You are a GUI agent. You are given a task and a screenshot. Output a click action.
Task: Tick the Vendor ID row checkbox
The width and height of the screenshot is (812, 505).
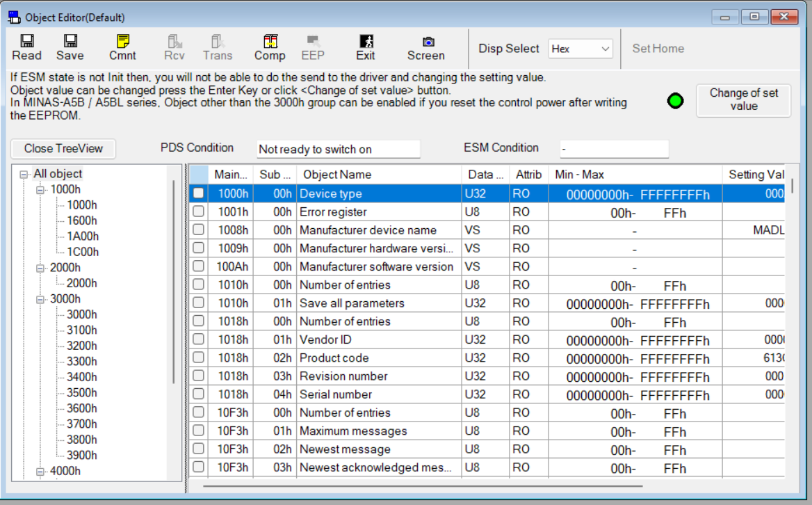click(x=199, y=339)
